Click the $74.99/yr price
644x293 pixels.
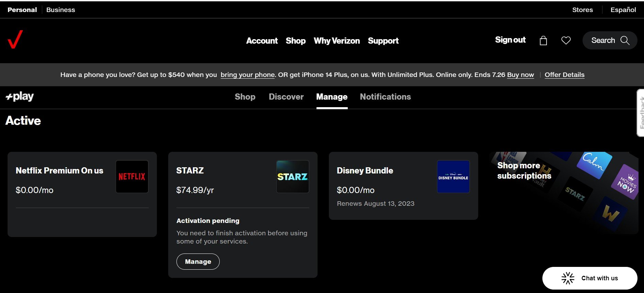pyautogui.click(x=195, y=190)
